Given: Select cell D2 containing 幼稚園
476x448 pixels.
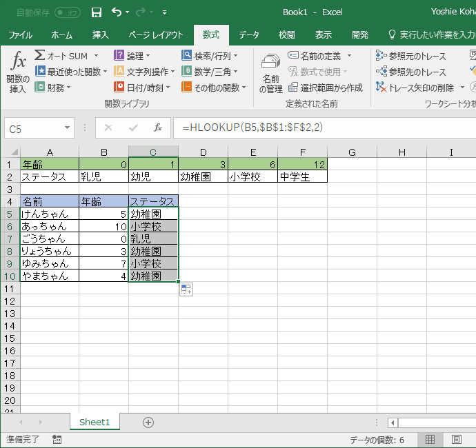Looking at the screenshot, I should tap(203, 176).
